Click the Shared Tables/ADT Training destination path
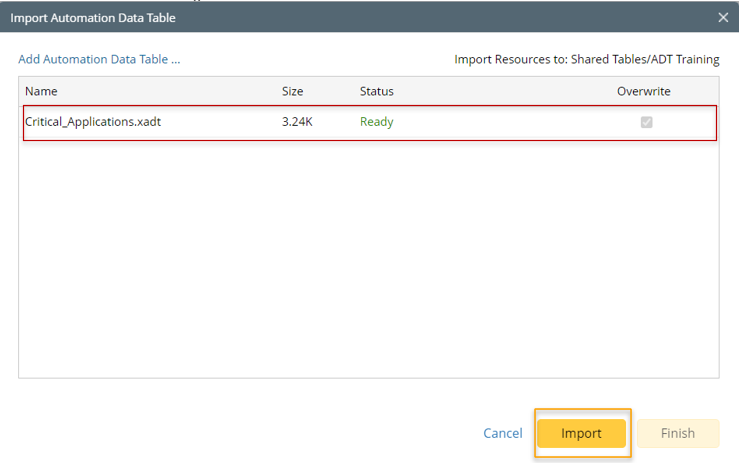741x463 pixels. click(x=645, y=60)
